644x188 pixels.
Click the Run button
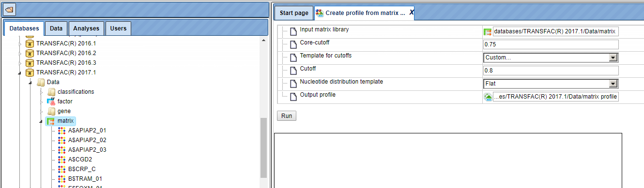coord(287,116)
